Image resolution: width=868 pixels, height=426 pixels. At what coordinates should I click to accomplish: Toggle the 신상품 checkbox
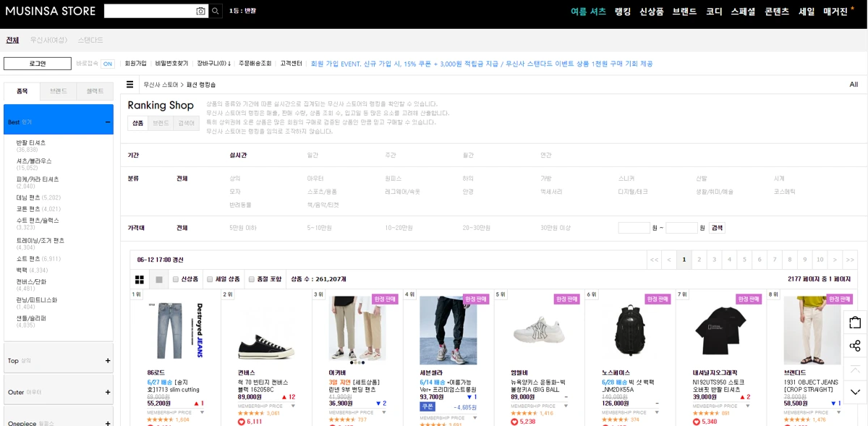pos(176,279)
